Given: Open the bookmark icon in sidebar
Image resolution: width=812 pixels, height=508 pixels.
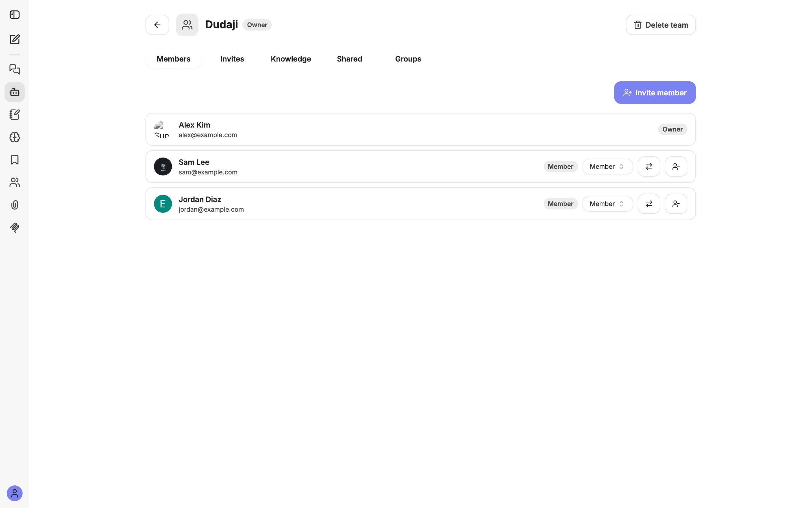Looking at the screenshot, I should tap(14, 159).
